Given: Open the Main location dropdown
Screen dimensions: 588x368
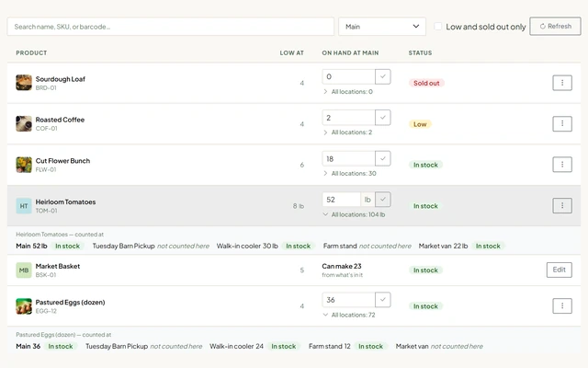Looking at the screenshot, I should 382,27.
